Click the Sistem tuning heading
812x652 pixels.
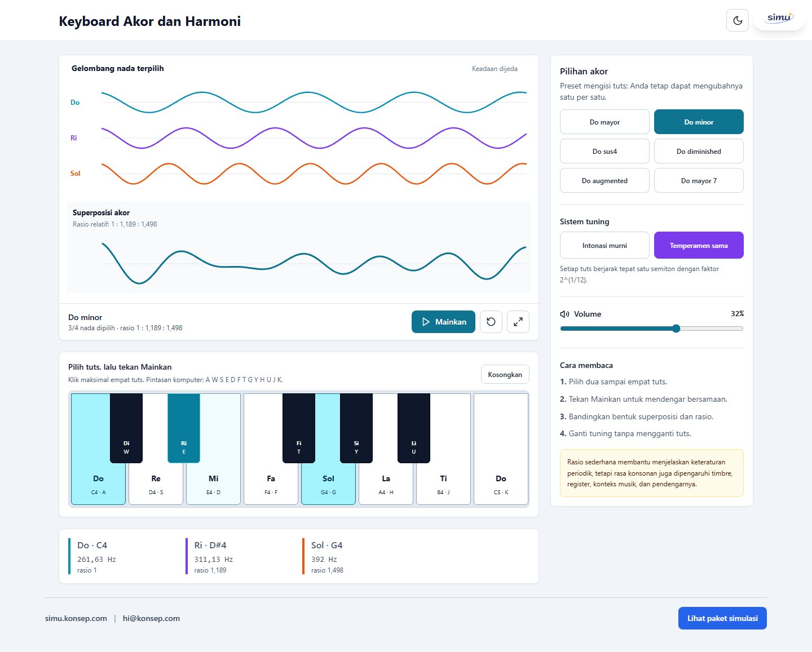point(585,221)
